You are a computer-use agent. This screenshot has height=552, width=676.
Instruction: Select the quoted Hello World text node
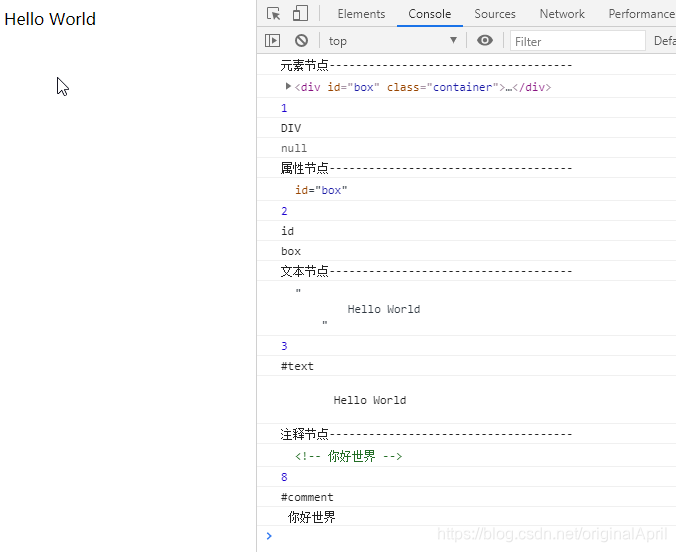click(x=358, y=308)
